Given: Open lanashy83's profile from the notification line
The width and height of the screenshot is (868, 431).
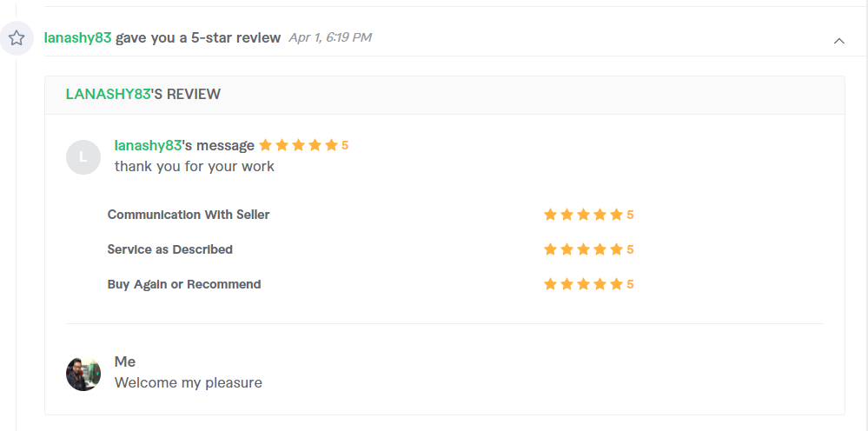Looking at the screenshot, I should (77, 37).
